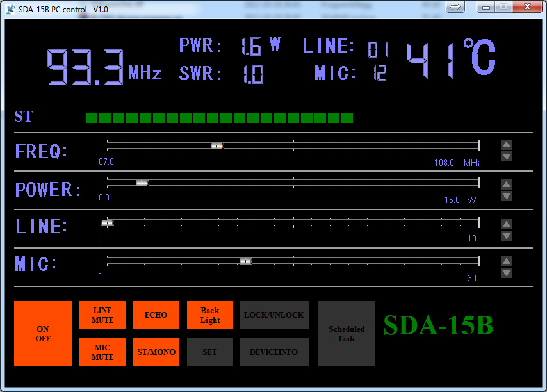Click the double-arrow title bar button

click(x=455, y=6)
